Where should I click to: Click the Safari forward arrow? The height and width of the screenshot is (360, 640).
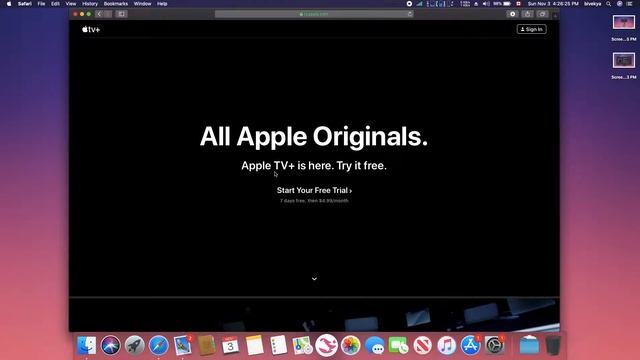point(108,14)
